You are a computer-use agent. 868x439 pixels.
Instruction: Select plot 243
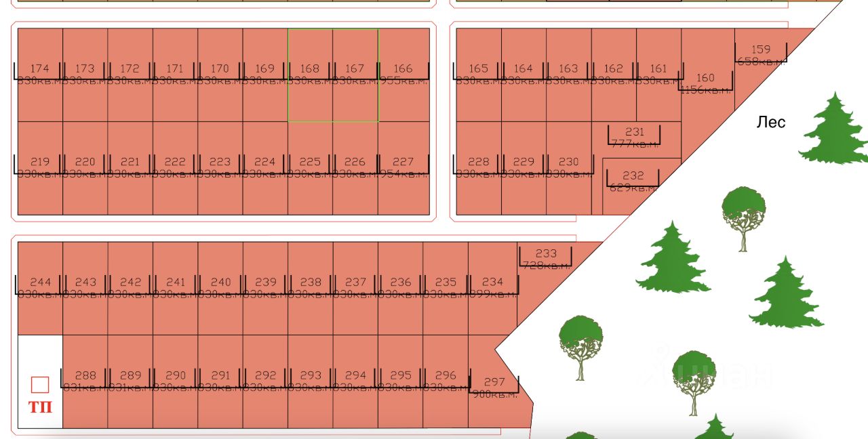tap(85, 288)
